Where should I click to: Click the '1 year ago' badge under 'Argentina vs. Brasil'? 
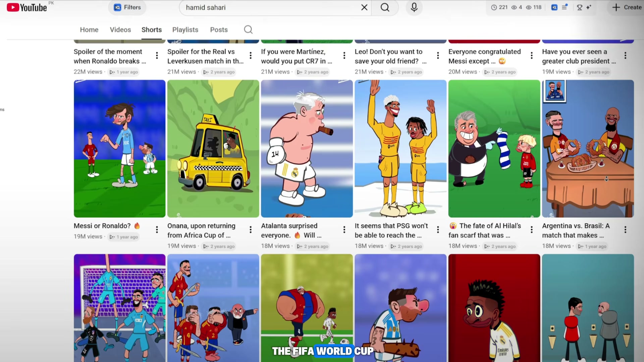click(x=592, y=246)
